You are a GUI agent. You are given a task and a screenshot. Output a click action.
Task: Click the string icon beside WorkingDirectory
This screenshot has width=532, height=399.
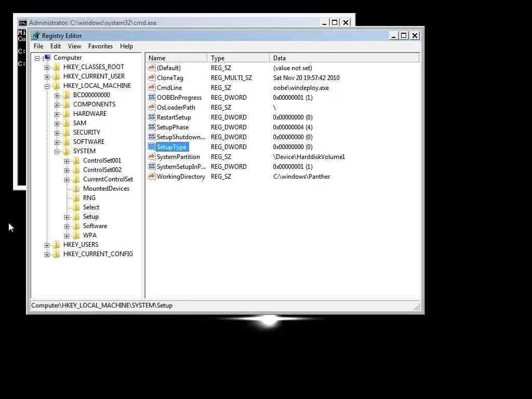(152, 176)
